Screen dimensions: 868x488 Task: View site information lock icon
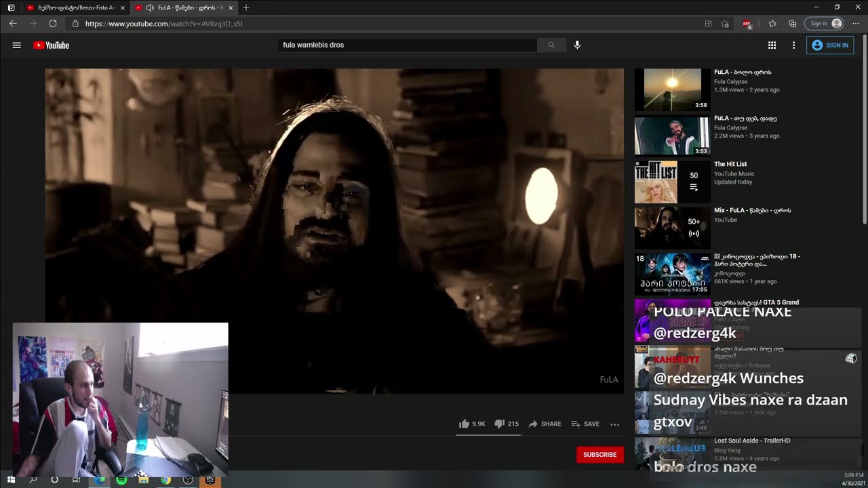pos(75,24)
